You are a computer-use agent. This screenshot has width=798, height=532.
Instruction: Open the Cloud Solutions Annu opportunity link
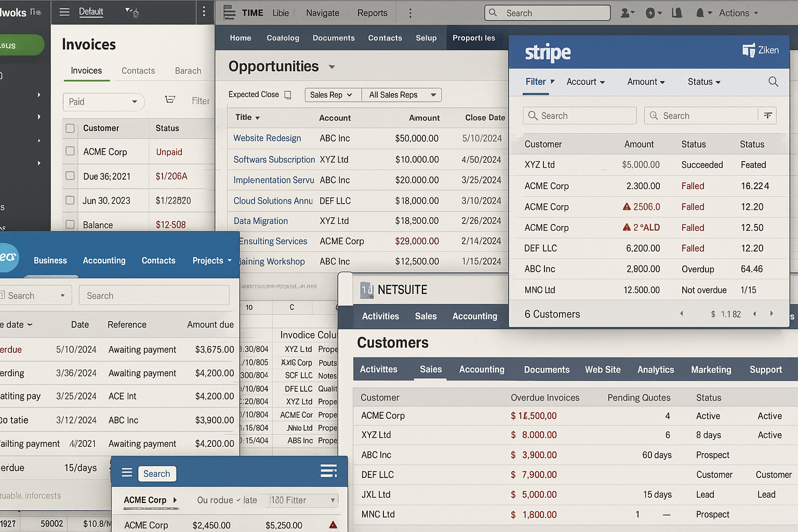(x=273, y=201)
